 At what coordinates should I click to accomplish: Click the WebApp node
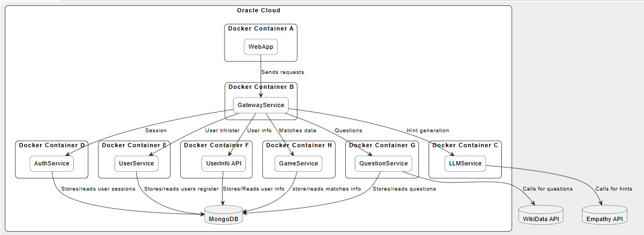[261, 47]
